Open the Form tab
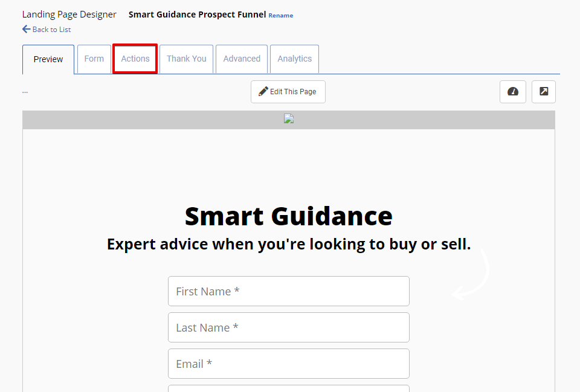The width and height of the screenshot is (580, 392). pyautogui.click(x=94, y=59)
